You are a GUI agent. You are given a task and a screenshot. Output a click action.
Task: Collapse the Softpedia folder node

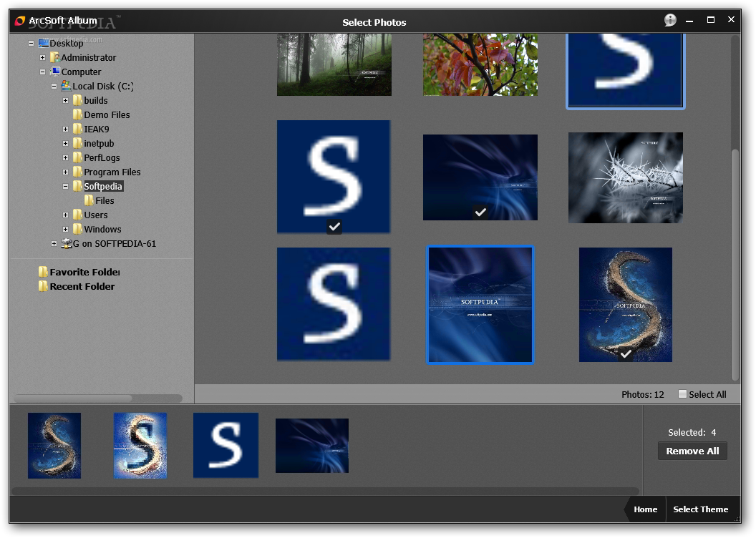66,187
